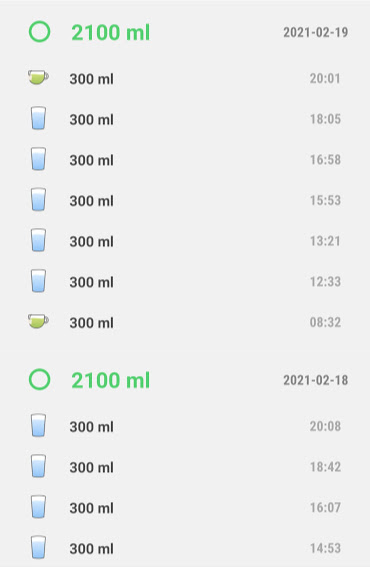Select the 300 ml text at 16:58
Screen dimensions: 370x567
tap(92, 160)
